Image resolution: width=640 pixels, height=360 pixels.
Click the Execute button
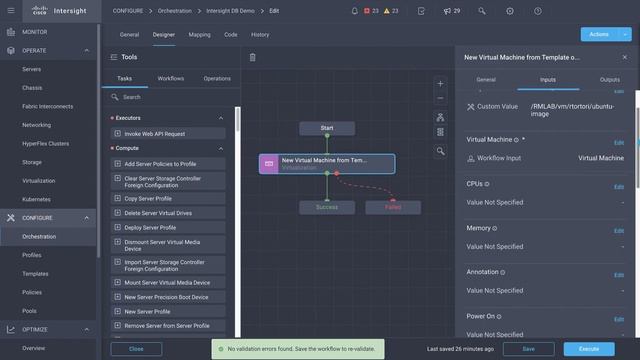tap(589, 349)
